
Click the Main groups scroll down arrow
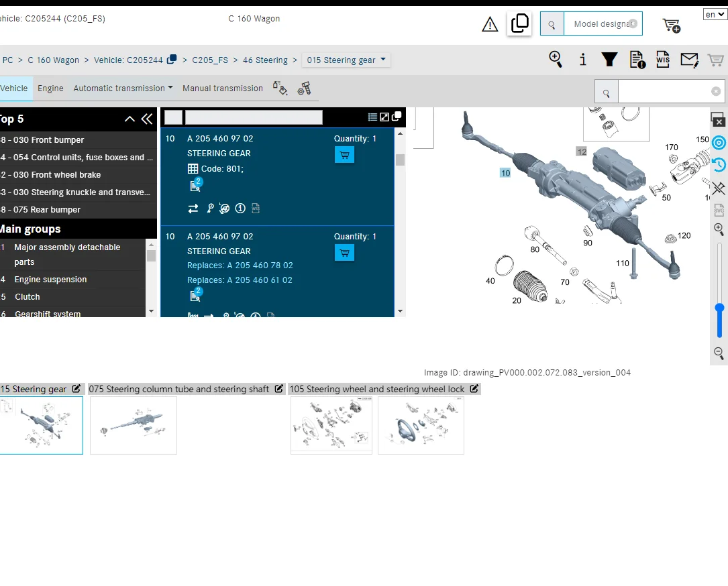coord(151,311)
